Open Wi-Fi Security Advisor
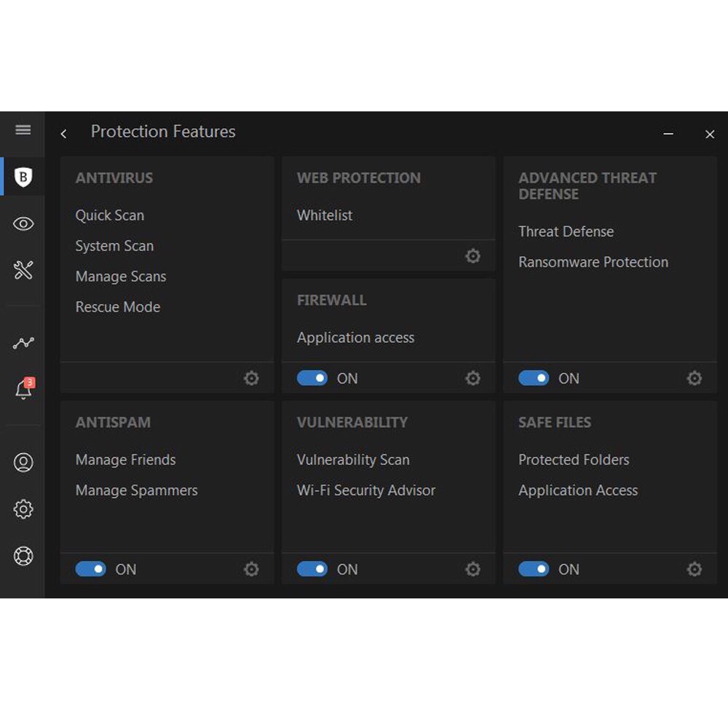 [365, 491]
